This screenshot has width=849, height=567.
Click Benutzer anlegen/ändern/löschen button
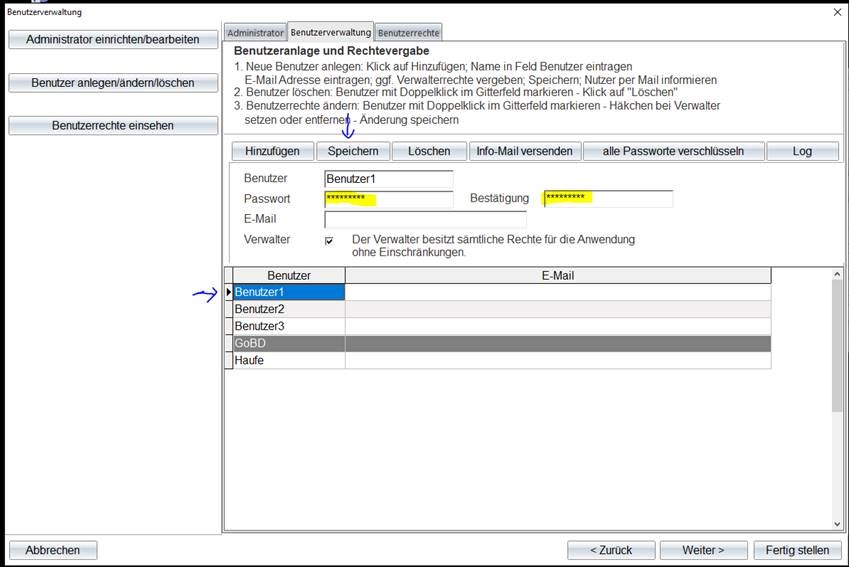pos(113,83)
